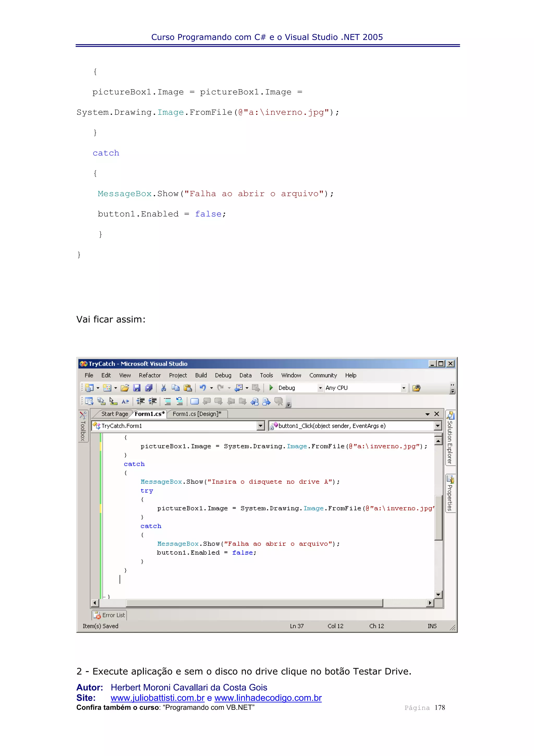Open the Debug menu
The width and height of the screenshot is (534, 756).
[223, 375]
